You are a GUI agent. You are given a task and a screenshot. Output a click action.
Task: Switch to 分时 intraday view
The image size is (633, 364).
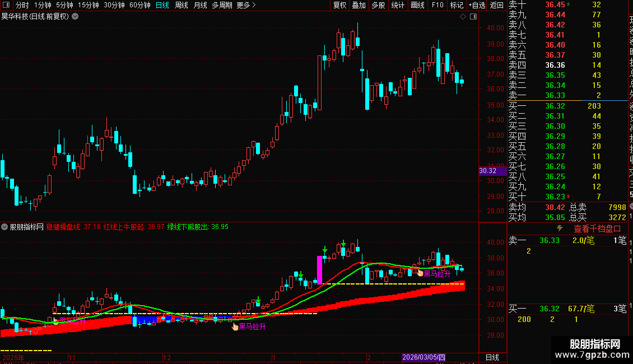pos(22,5)
